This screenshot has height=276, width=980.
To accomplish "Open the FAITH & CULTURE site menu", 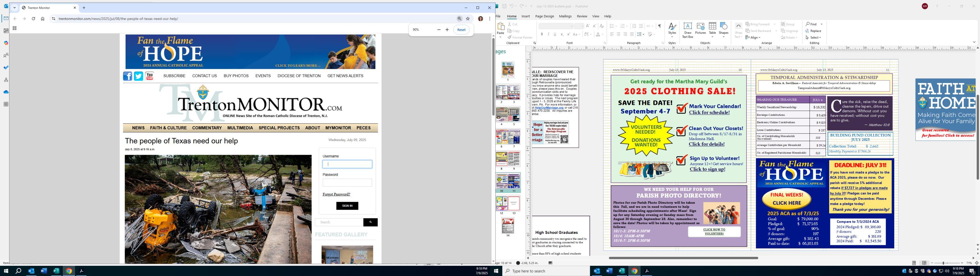I will click(168, 128).
